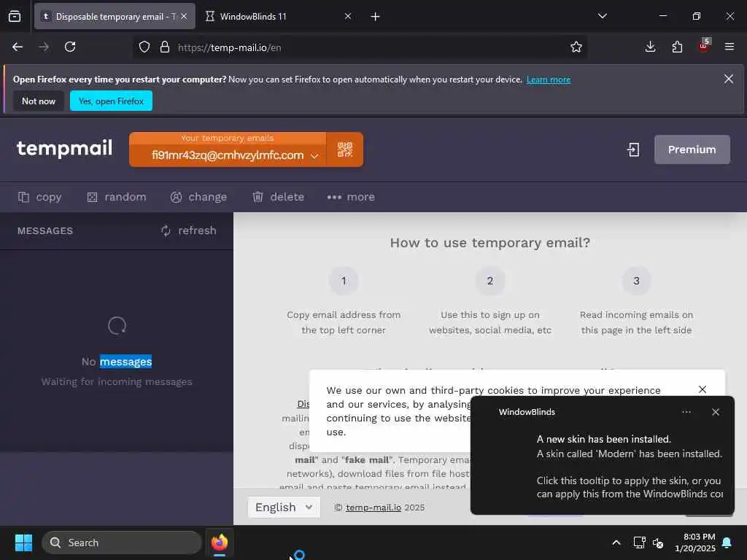Choose Not now in Firefox prompt
Screen dimensions: 747x560
coord(39,101)
